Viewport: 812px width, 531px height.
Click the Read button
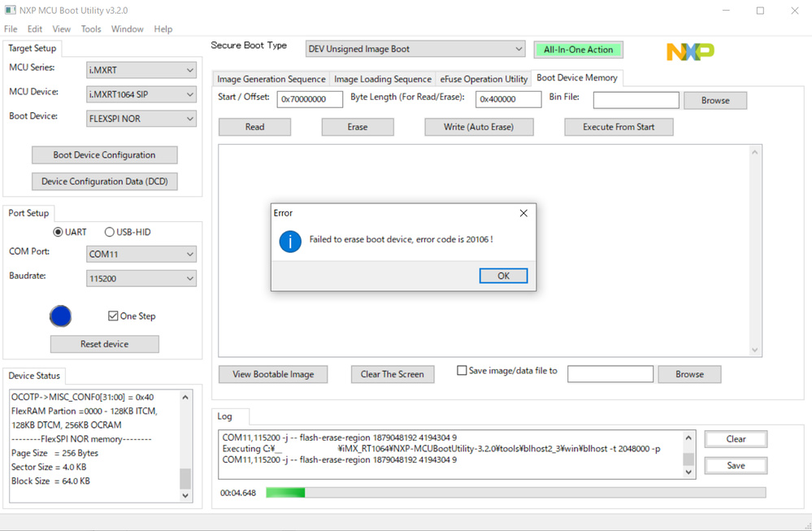coord(254,127)
